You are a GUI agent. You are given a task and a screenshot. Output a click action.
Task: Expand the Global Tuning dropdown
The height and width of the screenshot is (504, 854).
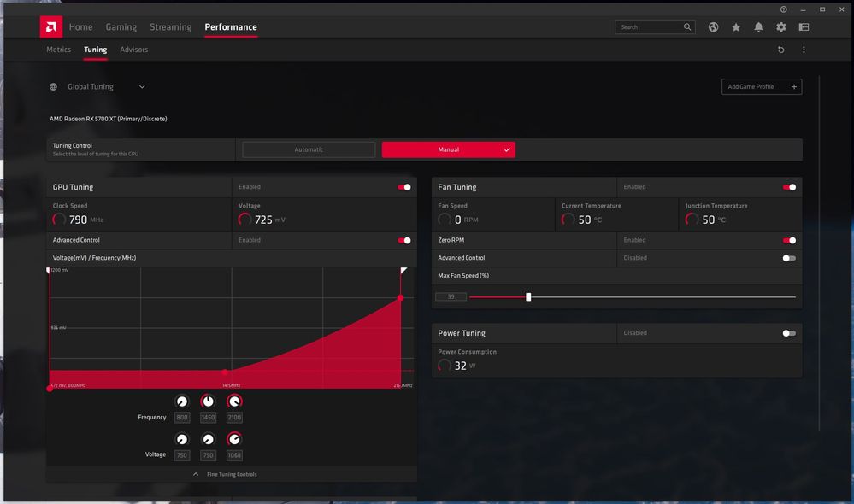pos(142,86)
